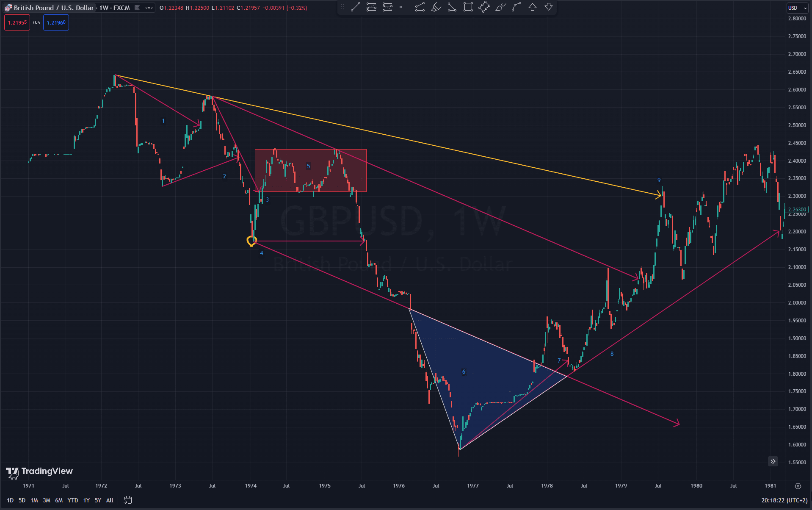The width and height of the screenshot is (812, 510).
Task: Click the British Pound / U.S. Dollar title
Action: pos(54,8)
